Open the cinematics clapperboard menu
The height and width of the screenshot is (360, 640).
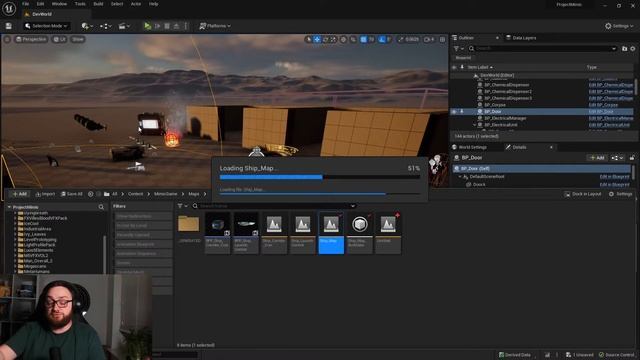[124, 26]
